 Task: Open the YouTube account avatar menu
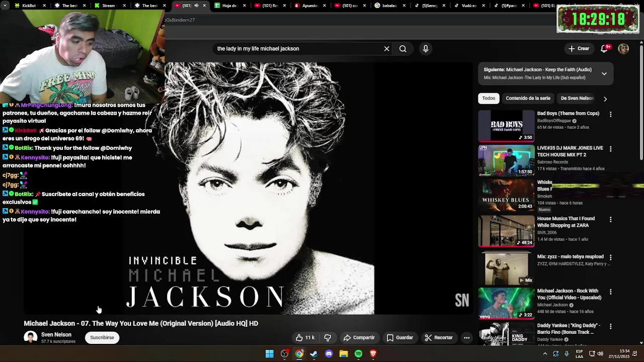[623, 49]
